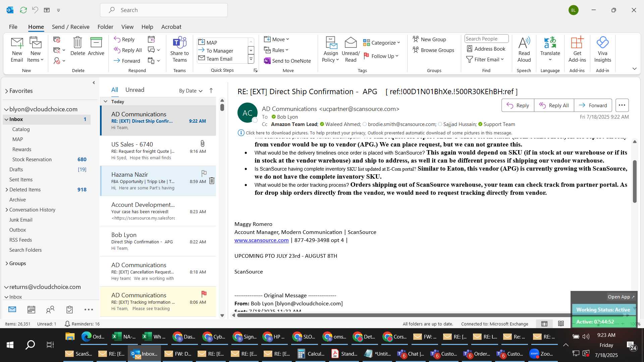Click the New Email icon

click(17, 49)
